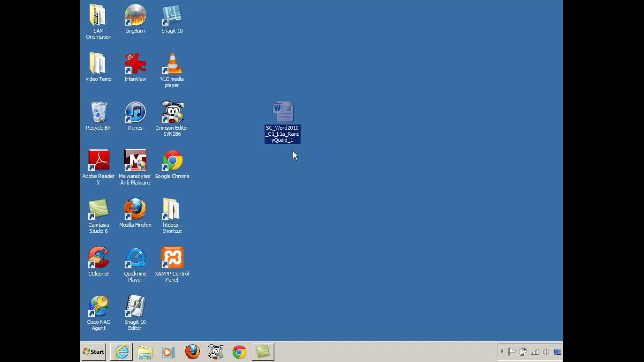
Task: Launch Windows Media Player from the taskbar
Action: 168,352
